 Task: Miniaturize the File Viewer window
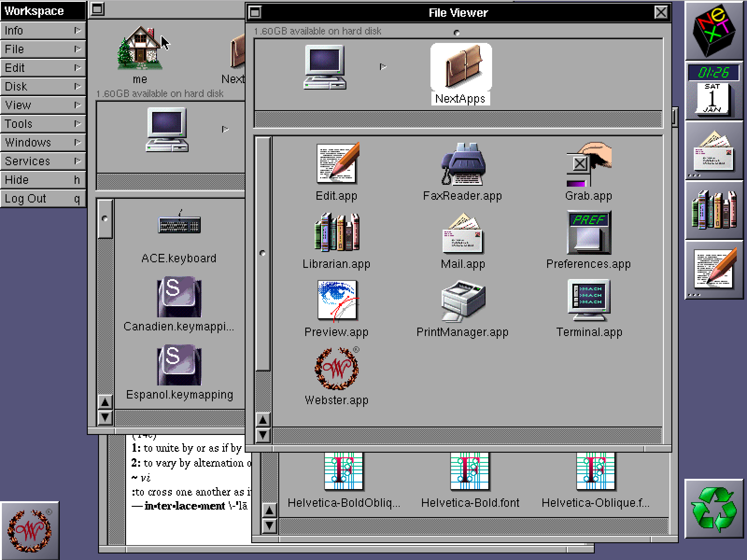pos(255,12)
